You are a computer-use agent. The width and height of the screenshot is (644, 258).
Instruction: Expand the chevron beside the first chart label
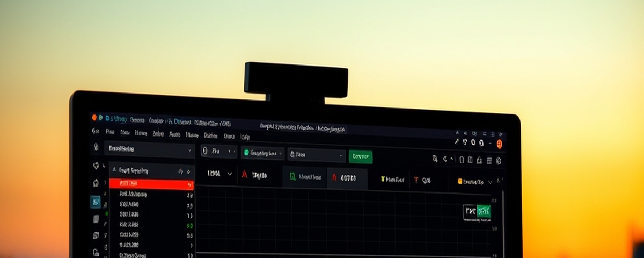coord(230,174)
